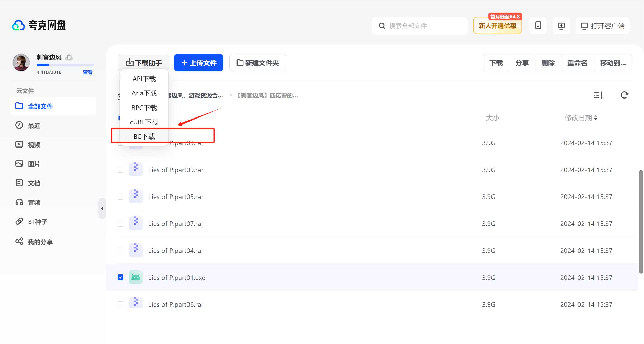The image size is (644, 344).
Task: Toggle checkbox for Lies of P.part06.rar
Action: pos(120,304)
